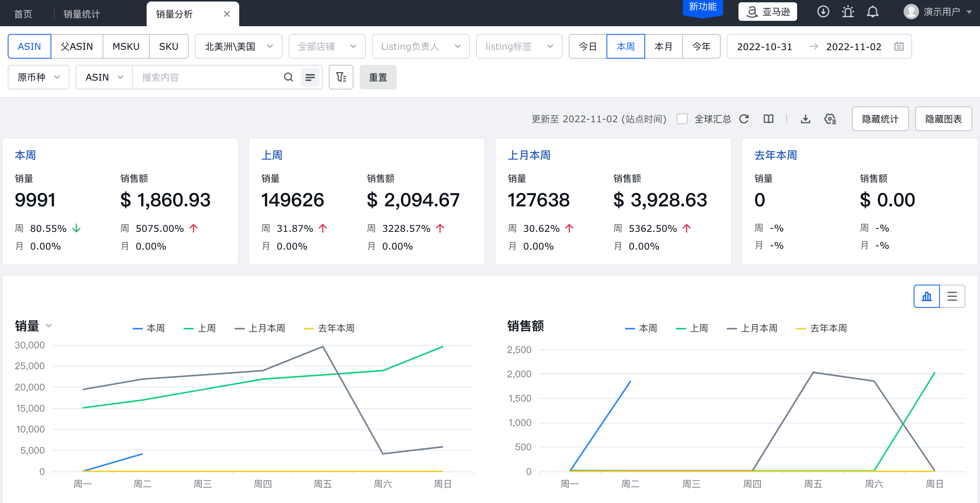Expand the 销量 chart metric dropdown
The height and width of the screenshot is (503, 980).
pos(49,326)
